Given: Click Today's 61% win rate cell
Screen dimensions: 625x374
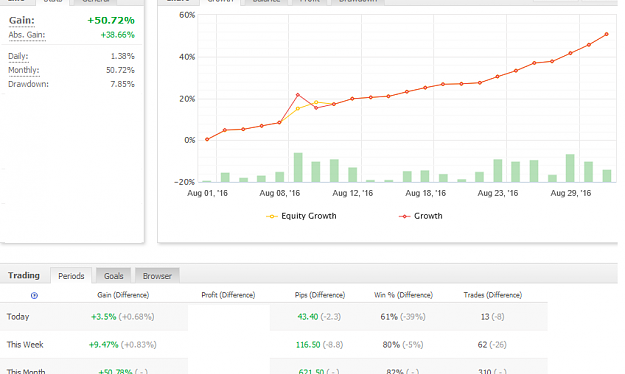Looking at the screenshot, I should (x=403, y=317).
